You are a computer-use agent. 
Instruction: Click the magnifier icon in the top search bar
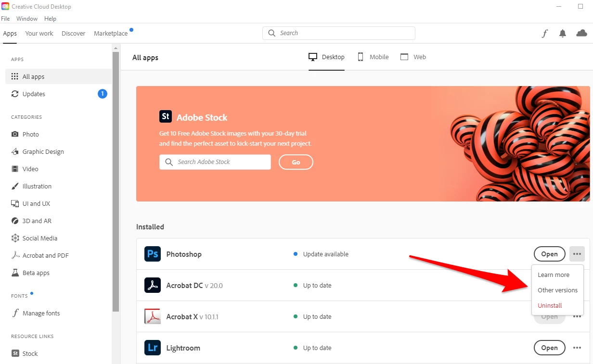point(272,33)
